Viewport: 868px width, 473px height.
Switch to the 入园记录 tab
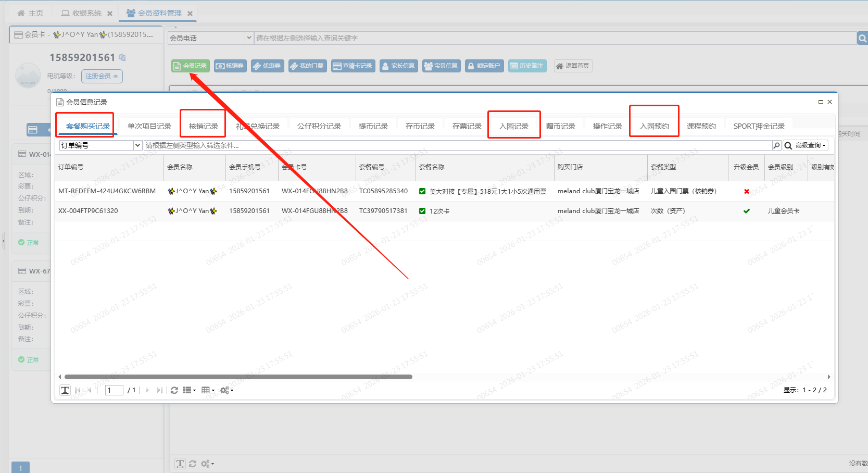(513, 126)
